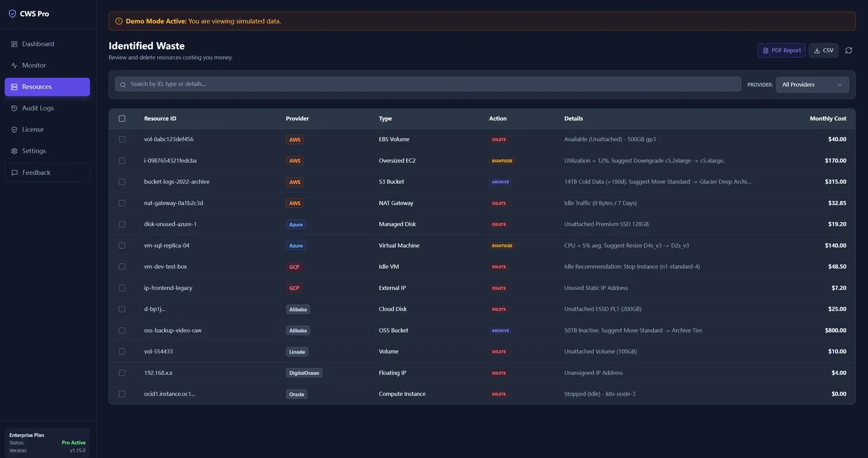
Task: Click DELETE tag on nat-gateway-0a1b2c3d row
Action: click(499, 203)
